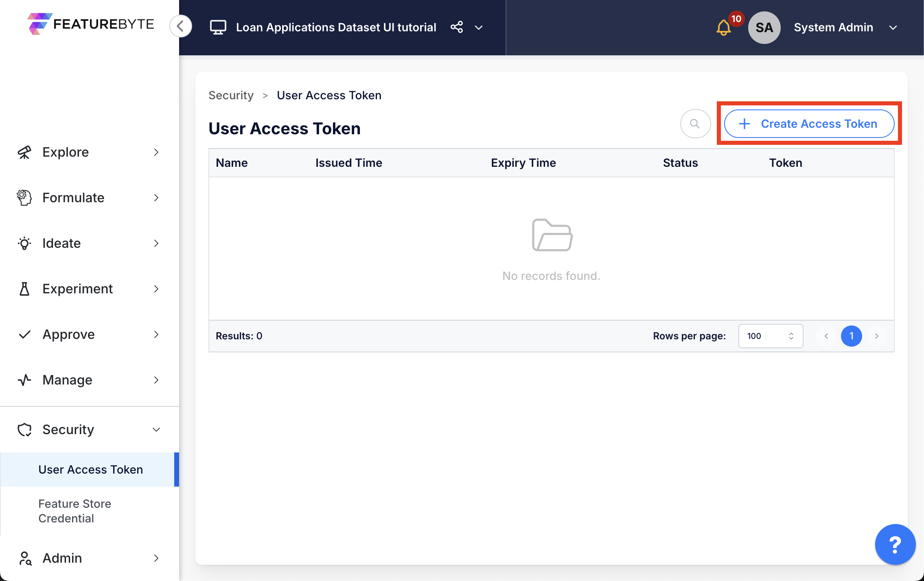This screenshot has width=924, height=581.
Task: Expand the System Admin dropdown
Action: tap(893, 28)
